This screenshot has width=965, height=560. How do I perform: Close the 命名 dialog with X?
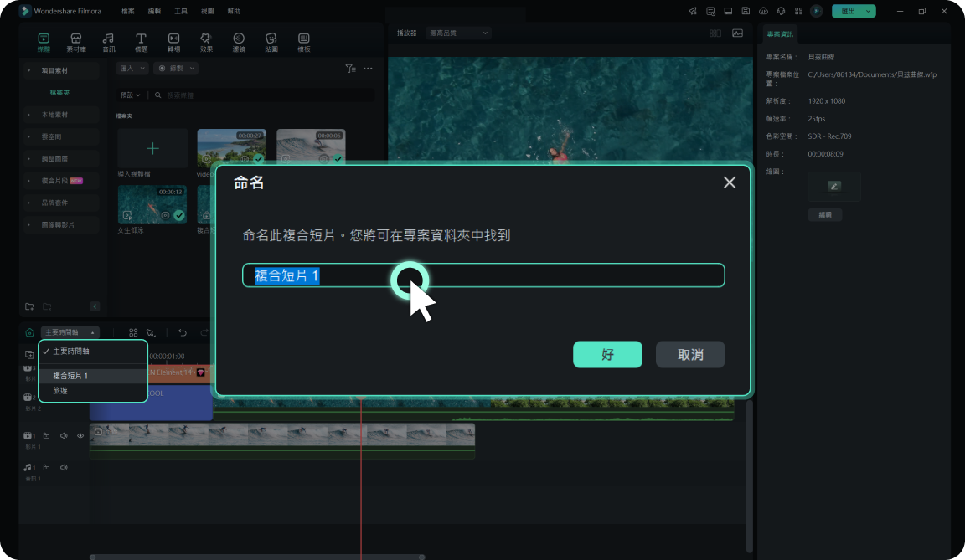730,182
